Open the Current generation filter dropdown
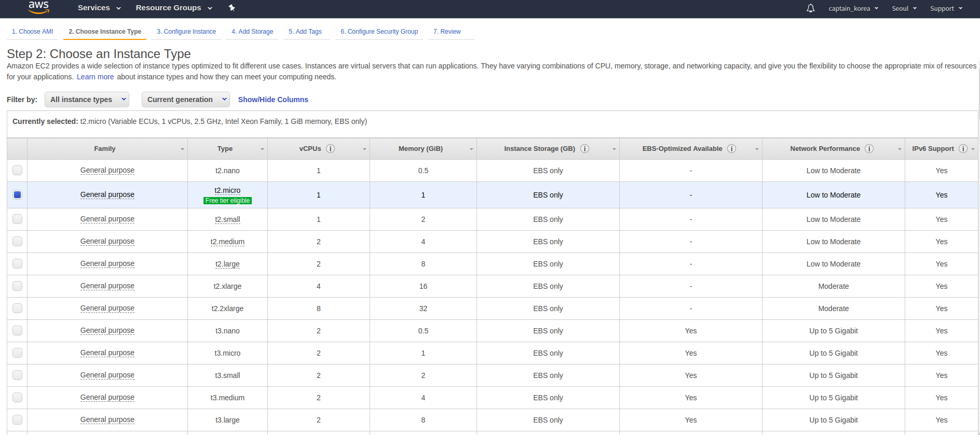This screenshot has height=435, width=980. pos(186,100)
